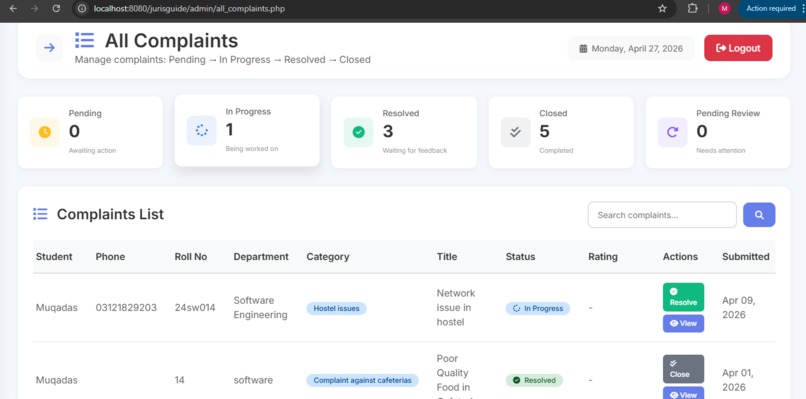Click roll number 14 in the second row
The height and width of the screenshot is (399, 806).
179,380
